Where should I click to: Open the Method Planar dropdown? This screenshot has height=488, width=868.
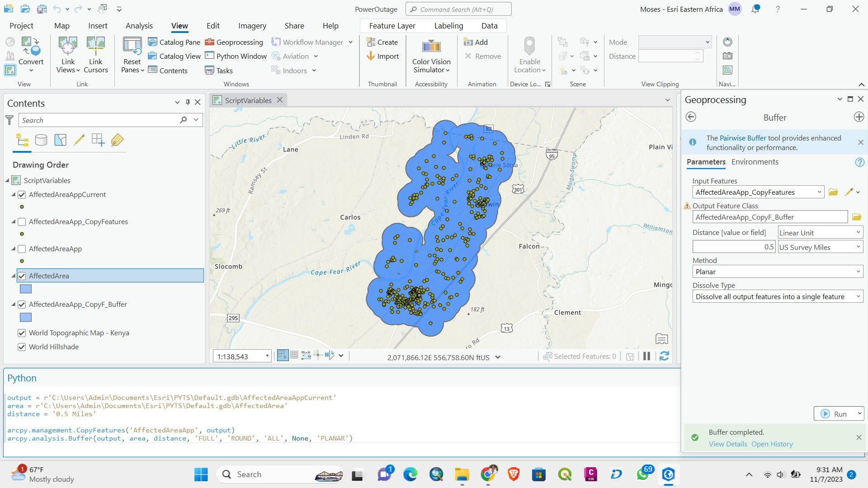point(778,272)
